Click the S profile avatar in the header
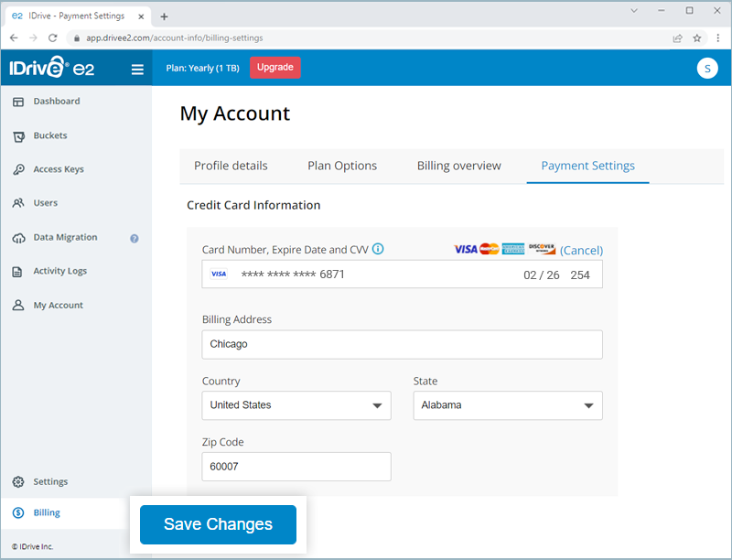Image resolution: width=732 pixels, height=560 pixels. pyautogui.click(x=707, y=68)
